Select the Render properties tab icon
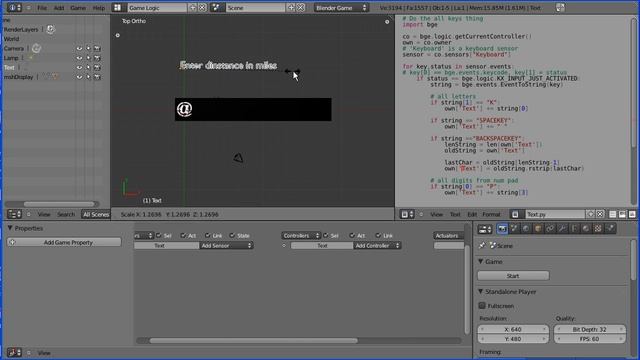 (x=502, y=229)
